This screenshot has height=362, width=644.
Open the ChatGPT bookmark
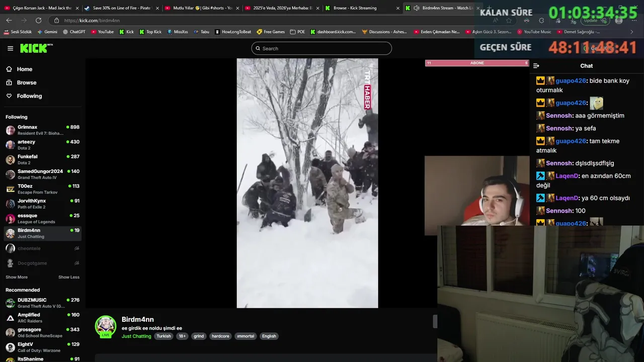(x=74, y=32)
